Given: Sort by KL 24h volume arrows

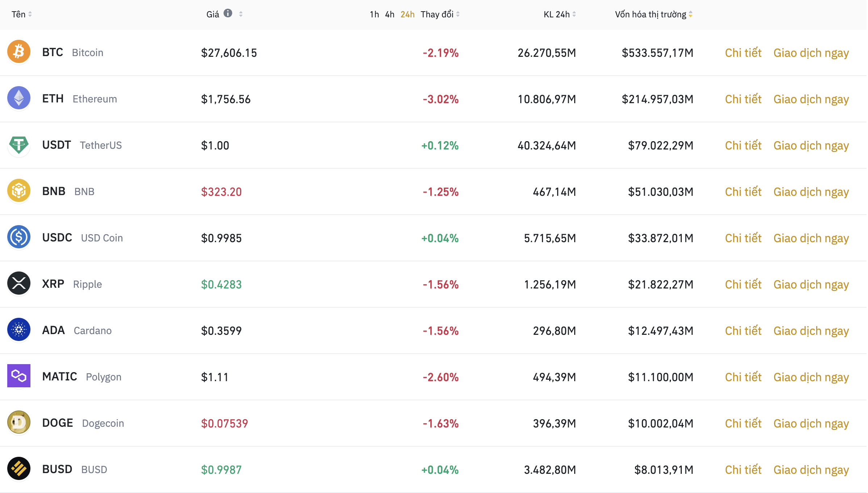Looking at the screenshot, I should (574, 14).
